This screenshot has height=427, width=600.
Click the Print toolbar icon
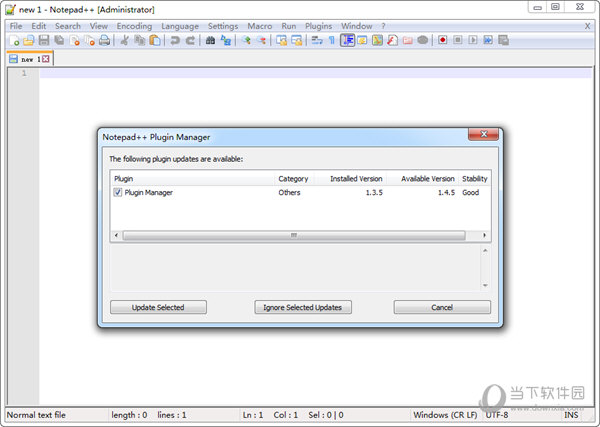(104, 40)
